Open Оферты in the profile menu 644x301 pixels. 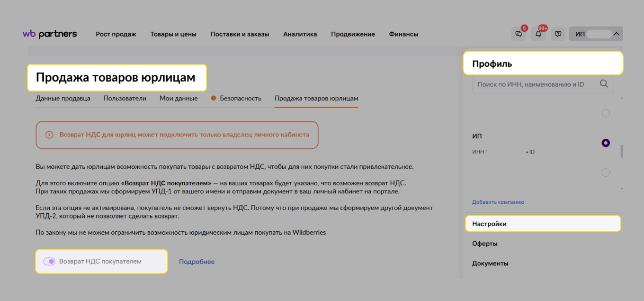click(485, 244)
